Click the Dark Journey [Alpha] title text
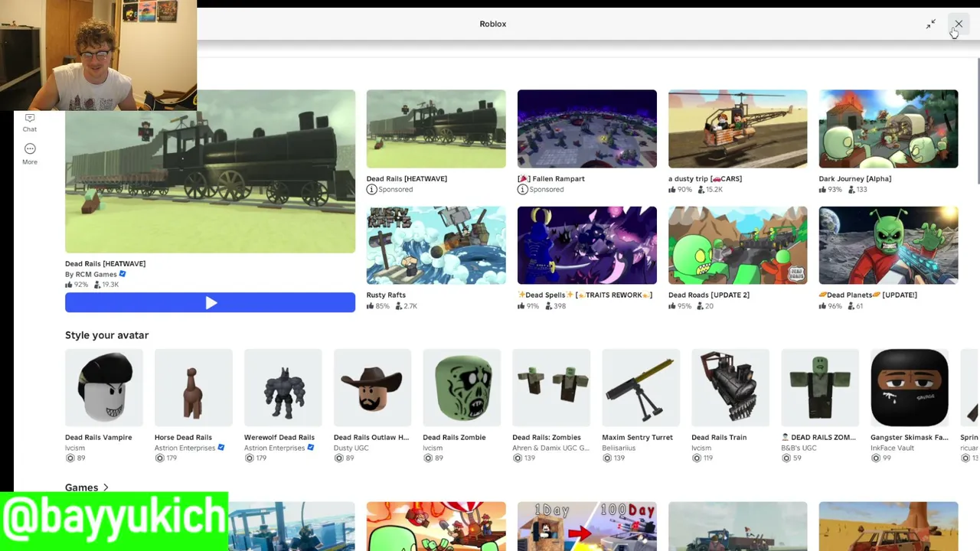This screenshot has width=980, height=551. [x=854, y=178]
